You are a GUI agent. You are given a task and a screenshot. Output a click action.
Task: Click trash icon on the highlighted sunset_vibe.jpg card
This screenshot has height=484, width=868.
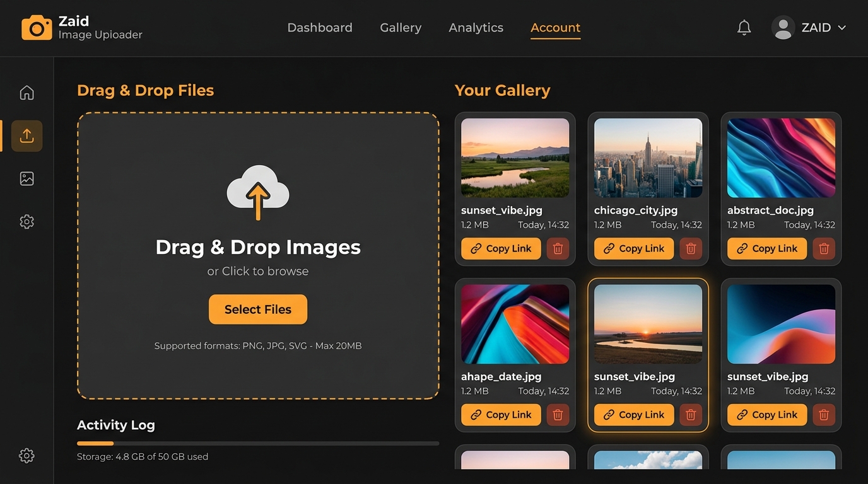tap(691, 415)
